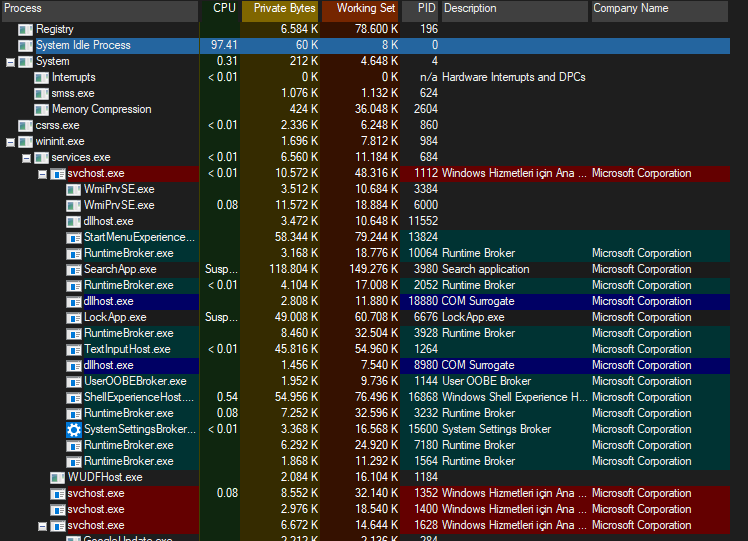748x541 pixels.
Task: Collapse the System process tree
Action: click(10, 62)
